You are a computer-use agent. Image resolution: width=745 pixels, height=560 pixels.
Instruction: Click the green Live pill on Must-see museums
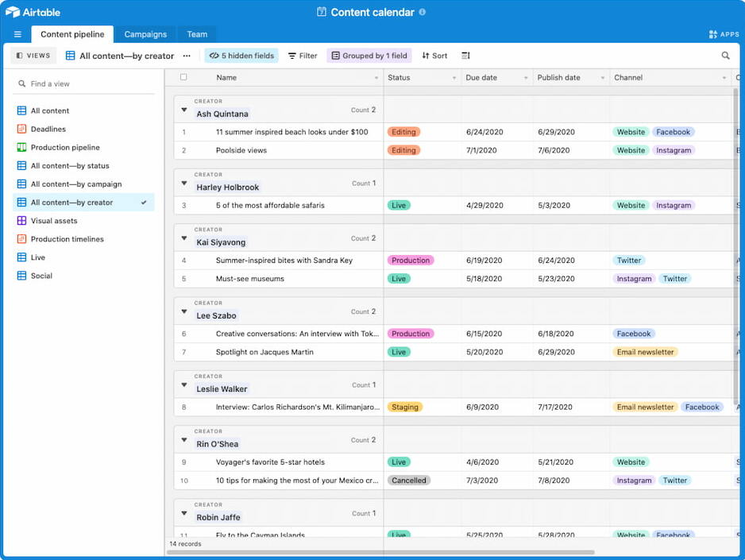(x=399, y=278)
